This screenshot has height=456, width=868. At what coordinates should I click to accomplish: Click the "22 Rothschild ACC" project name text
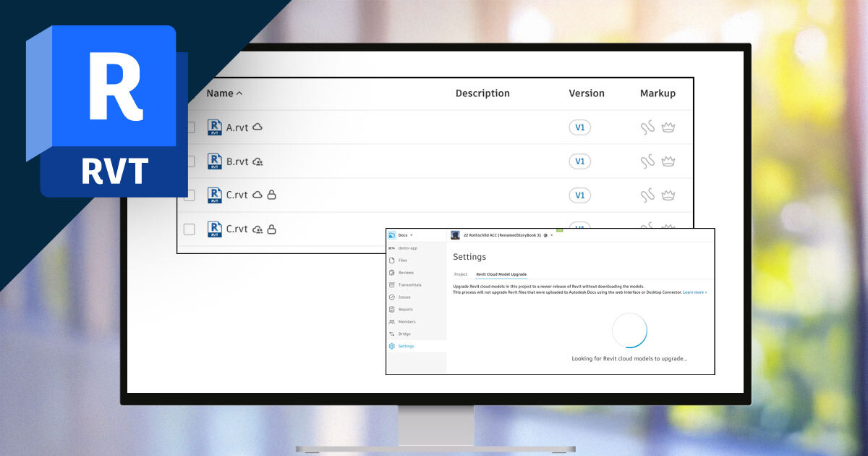(502, 235)
